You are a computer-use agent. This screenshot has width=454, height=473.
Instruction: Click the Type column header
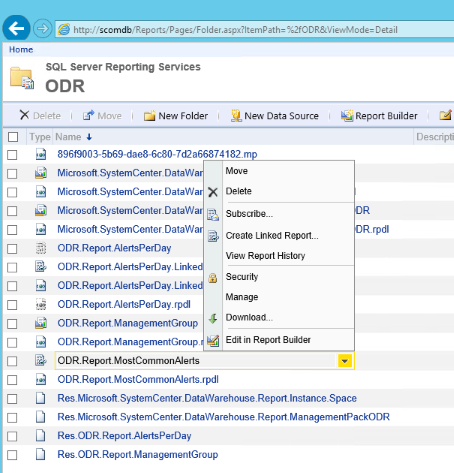click(40, 137)
